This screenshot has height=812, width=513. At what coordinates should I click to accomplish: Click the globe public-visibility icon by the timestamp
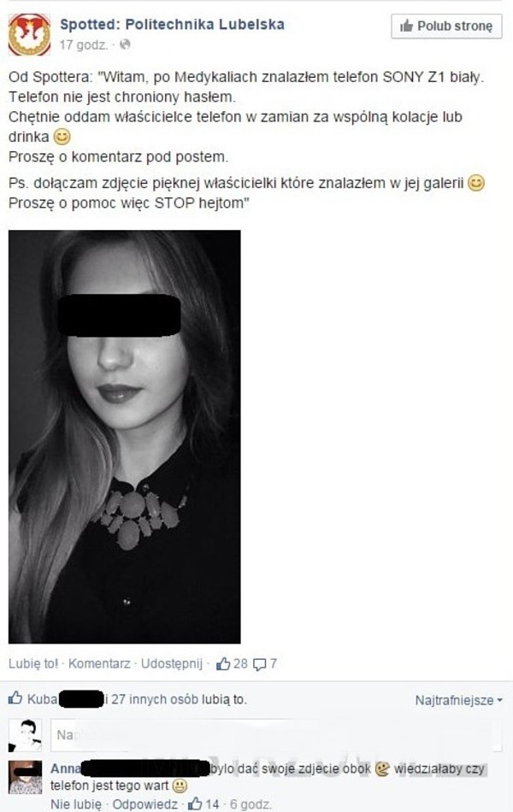(x=125, y=45)
